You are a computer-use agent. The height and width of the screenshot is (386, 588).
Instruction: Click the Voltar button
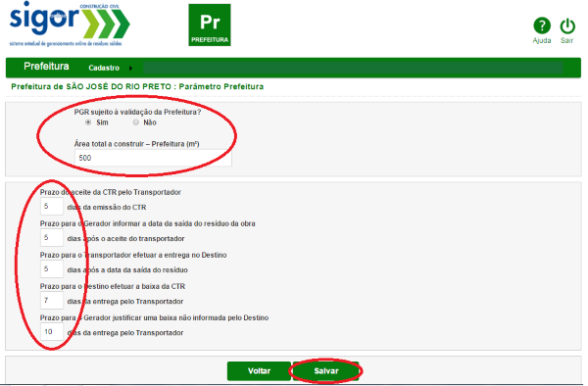(x=259, y=371)
